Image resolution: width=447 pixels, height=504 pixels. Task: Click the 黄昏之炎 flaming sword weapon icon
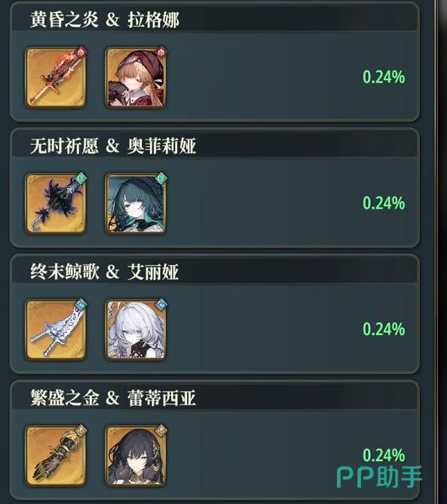tap(56, 78)
